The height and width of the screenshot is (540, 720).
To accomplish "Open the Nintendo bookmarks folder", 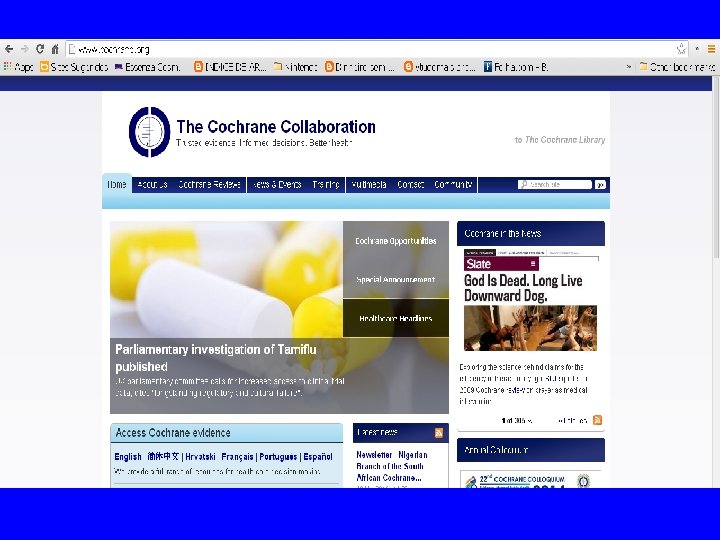I will (295, 67).
